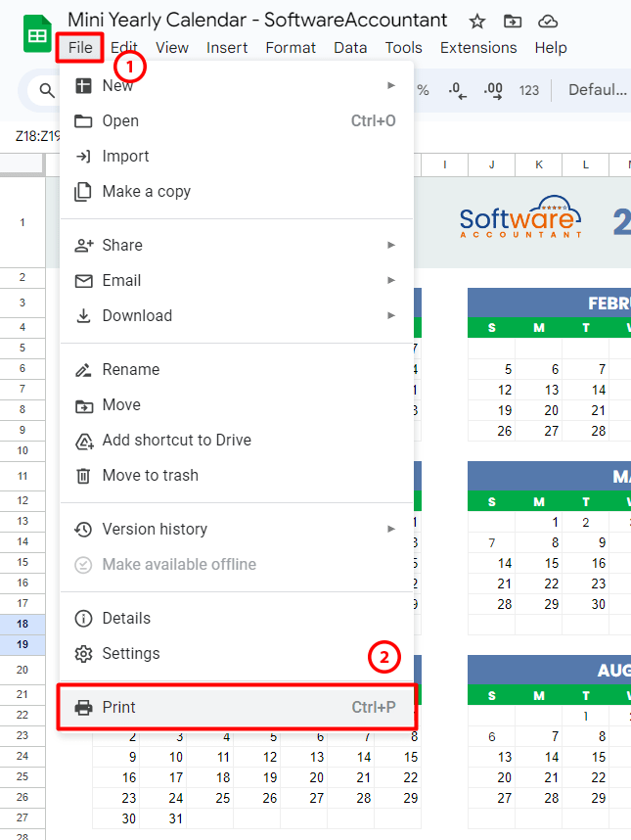This screenshot has height=840, width=631.
Task: Click the move-to-folder icon beside title
Action: point(513,22)
